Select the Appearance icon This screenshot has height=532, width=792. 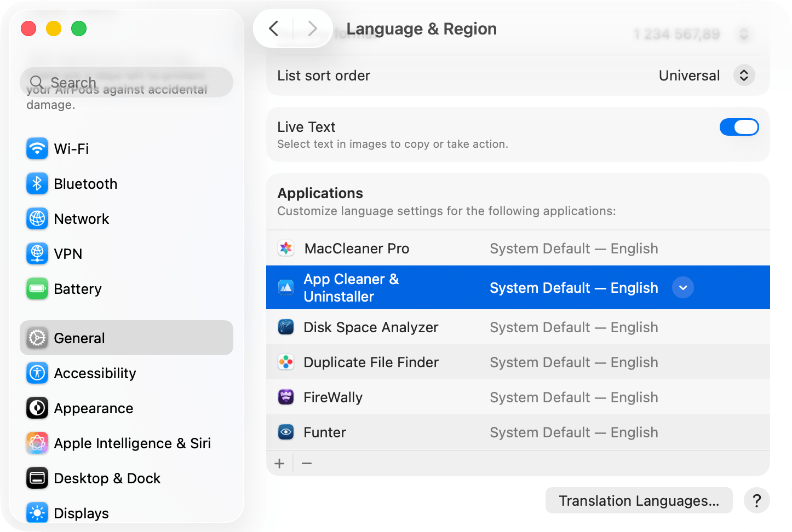37,408
